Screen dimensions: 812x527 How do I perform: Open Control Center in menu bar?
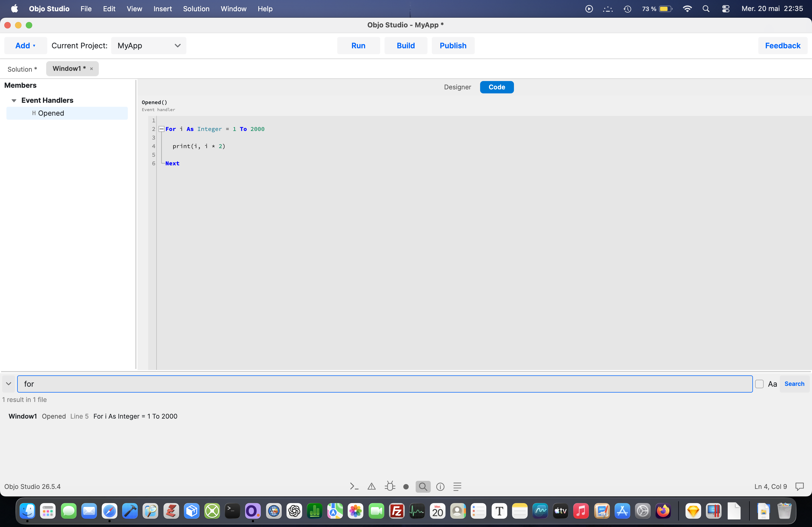coord(725,9)
